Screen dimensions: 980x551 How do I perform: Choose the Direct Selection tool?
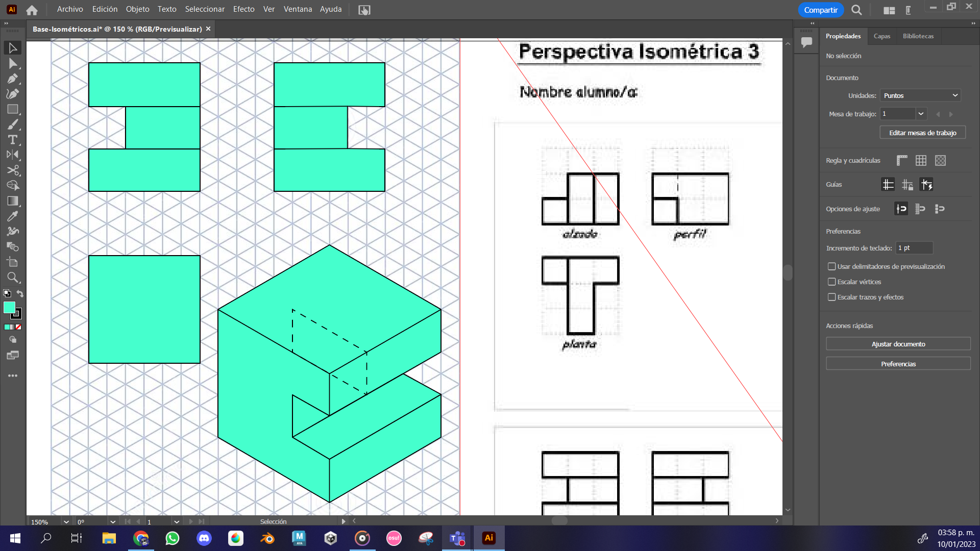pyautogui.click(x=12, y=63)
